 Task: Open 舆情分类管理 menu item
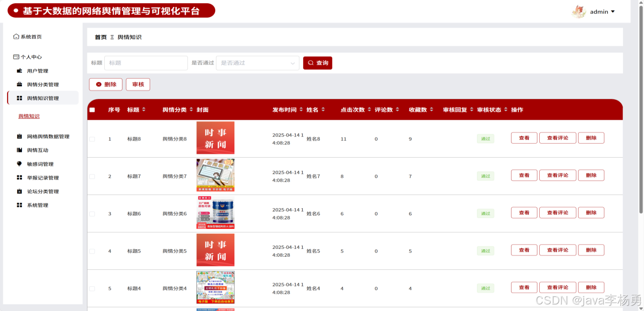(x=43, y=85)
